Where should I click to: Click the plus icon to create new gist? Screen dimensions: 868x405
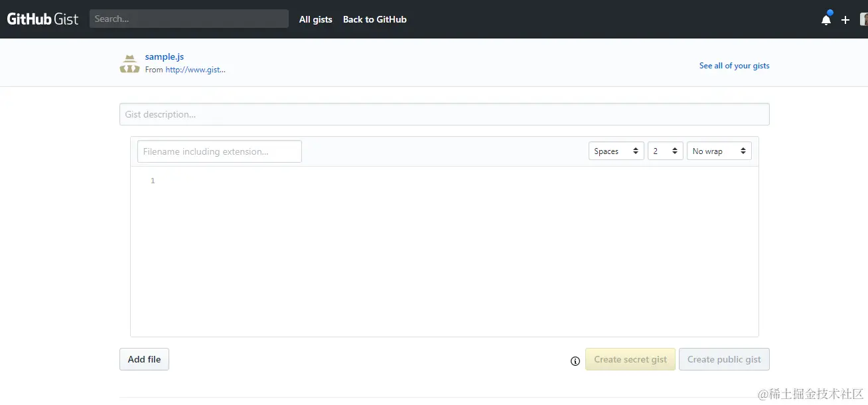(845, 20)
